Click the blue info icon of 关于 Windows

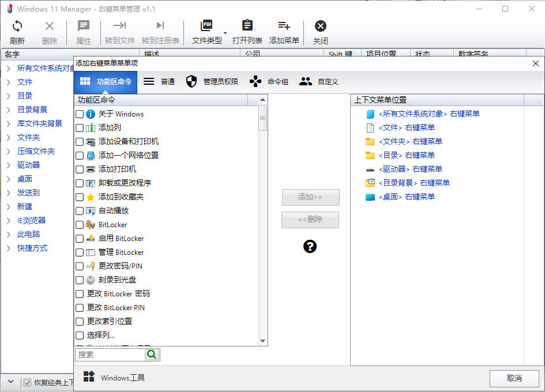[91, 114]
